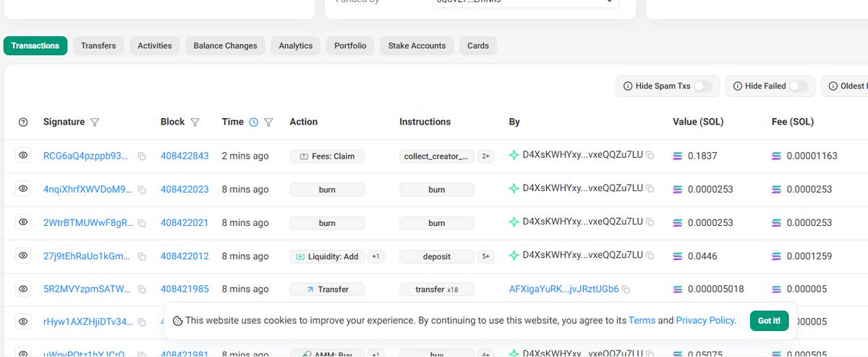
Task: Copy signer address in block 408422012 row
Action: pyautogui.click(x=650, y=256)
